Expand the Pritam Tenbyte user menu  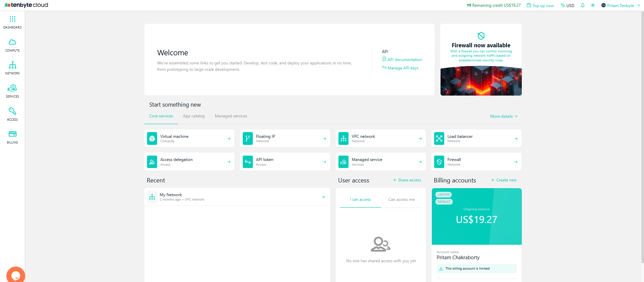(620, 5)
